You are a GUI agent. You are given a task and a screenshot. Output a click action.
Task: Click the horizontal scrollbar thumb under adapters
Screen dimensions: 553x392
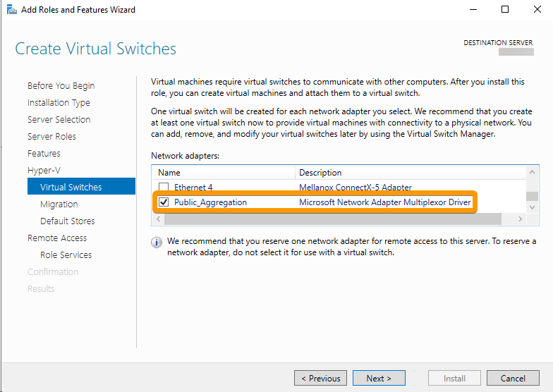click(333, 219)
